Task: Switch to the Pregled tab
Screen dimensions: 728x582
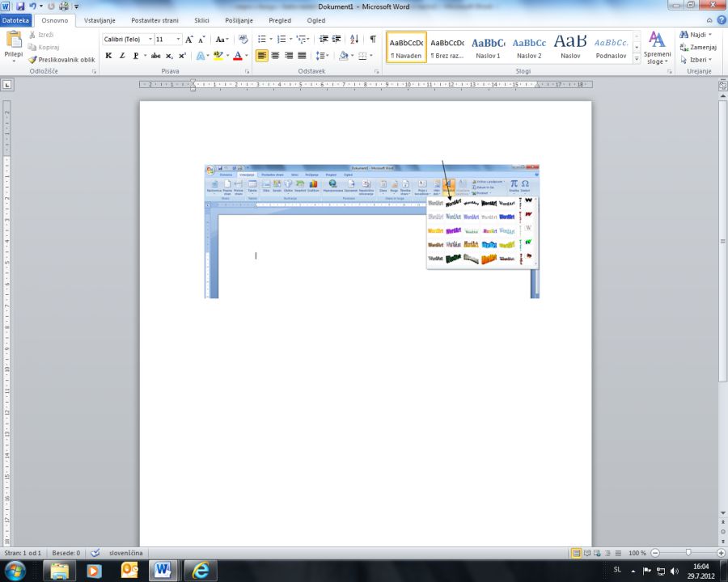Action: click(280, 20)
